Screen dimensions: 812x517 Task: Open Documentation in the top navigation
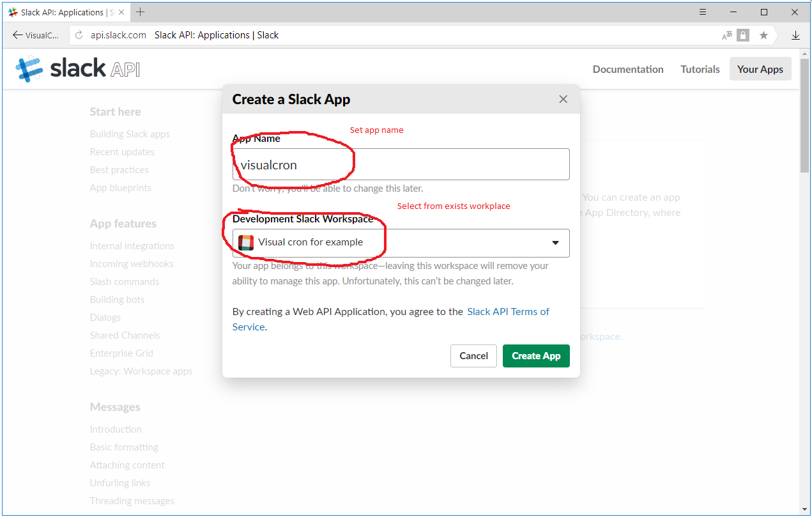[x=628, y=68]
